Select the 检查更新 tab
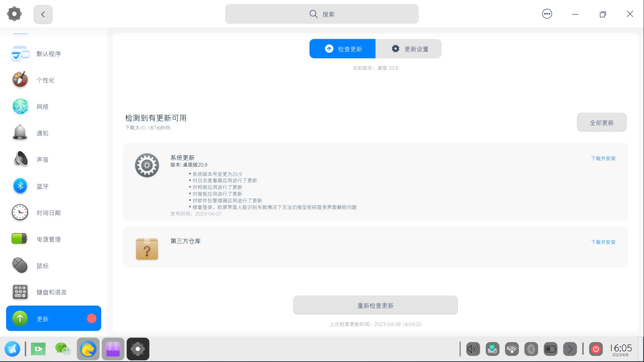Screen dimensions: 644x362 tap(342, 49)
